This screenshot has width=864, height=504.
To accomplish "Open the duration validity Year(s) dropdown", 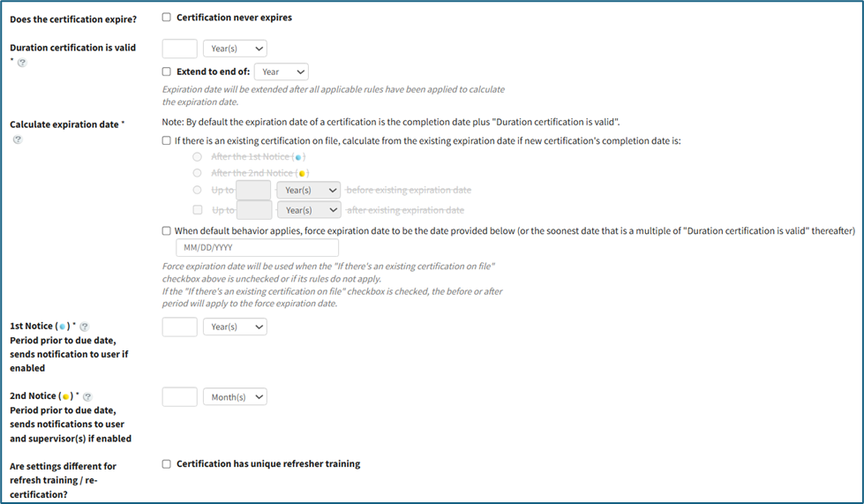I will point(235,49).
